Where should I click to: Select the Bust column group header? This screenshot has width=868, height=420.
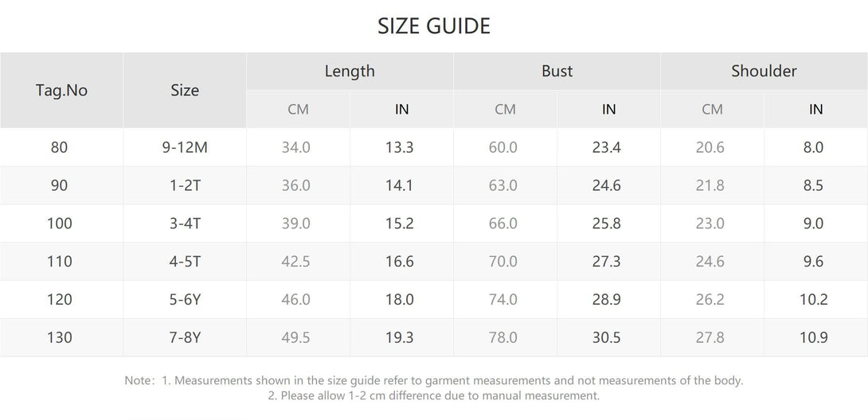[557, 71]
